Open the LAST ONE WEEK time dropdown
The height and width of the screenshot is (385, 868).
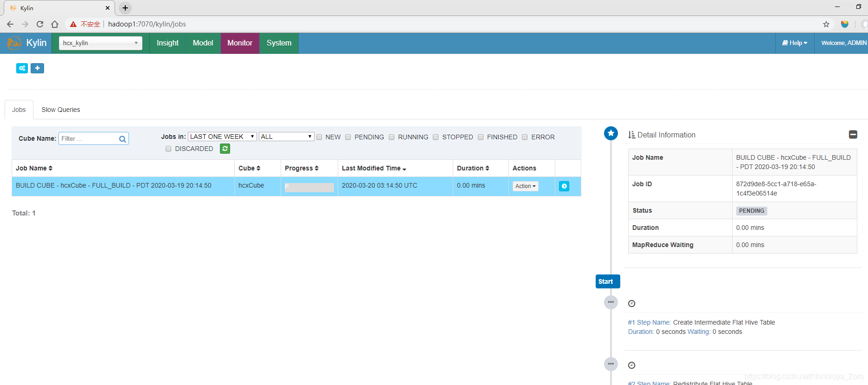[222, 137]
